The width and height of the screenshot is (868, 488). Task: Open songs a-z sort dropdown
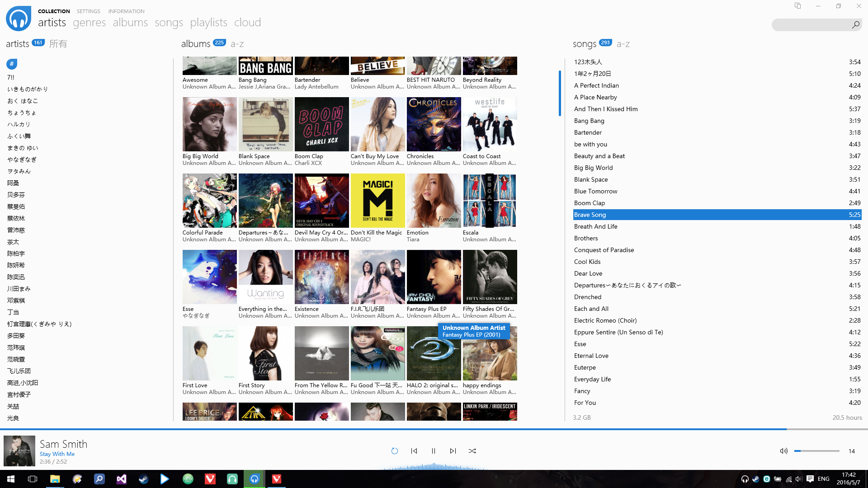click(623, 44)
